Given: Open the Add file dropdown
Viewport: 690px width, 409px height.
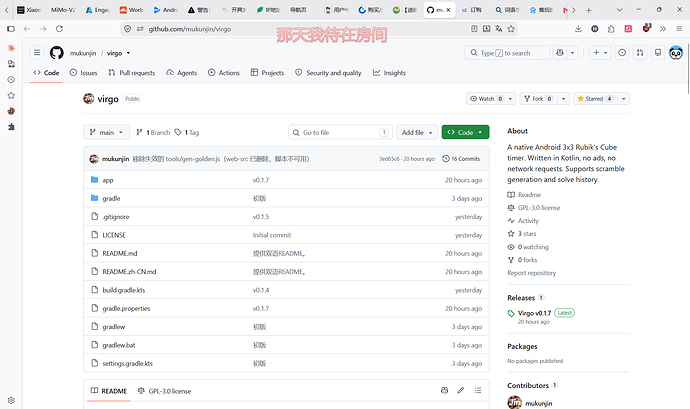Looking at the screenshot, I should [x=417, y=132].
